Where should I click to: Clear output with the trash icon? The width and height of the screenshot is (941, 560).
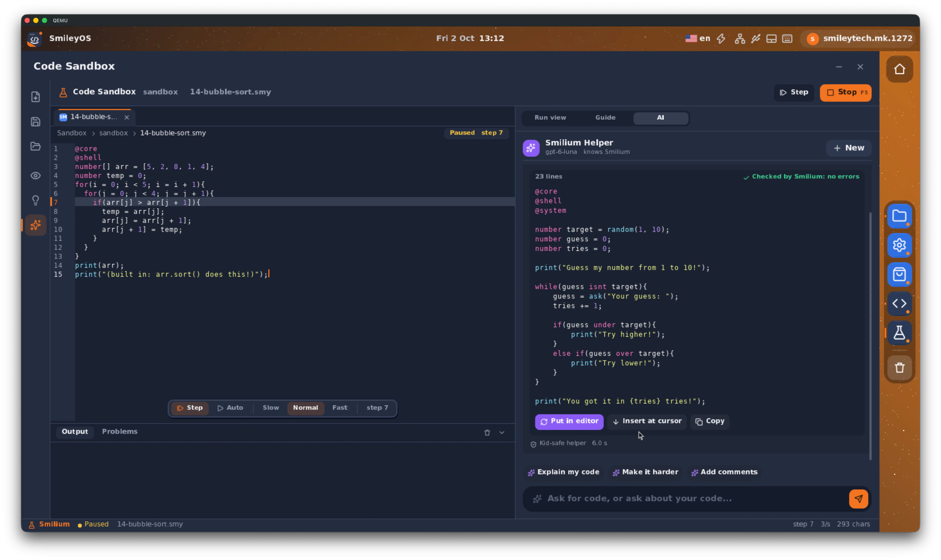coord(487,432)
